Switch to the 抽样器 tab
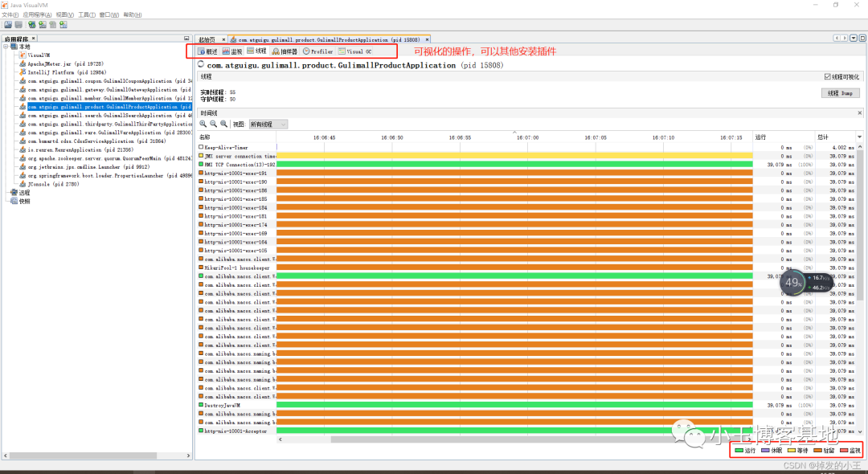The height and width of the screenshot is (474, 868). coord(285,51)
